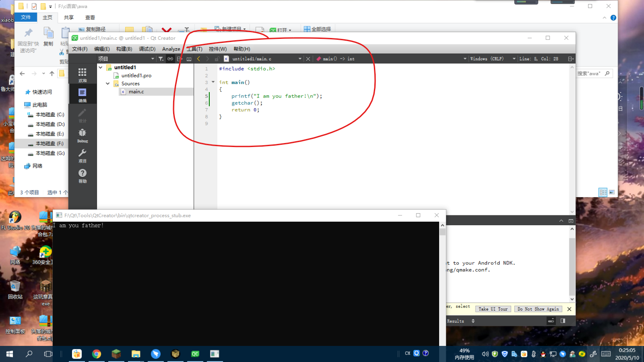The image size is (644, 362).
Task: Open the 项目 view selector dropdown
Action: [126, 59]
